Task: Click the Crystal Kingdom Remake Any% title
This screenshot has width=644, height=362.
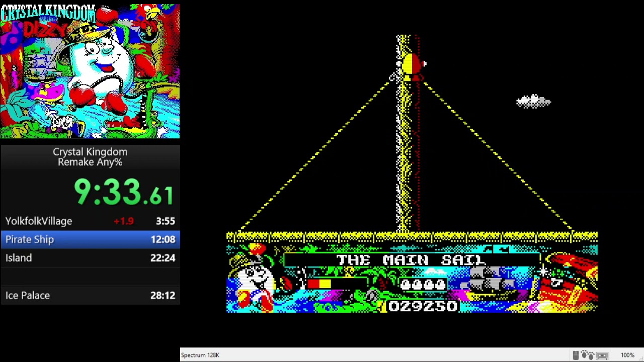Action: 90,157
